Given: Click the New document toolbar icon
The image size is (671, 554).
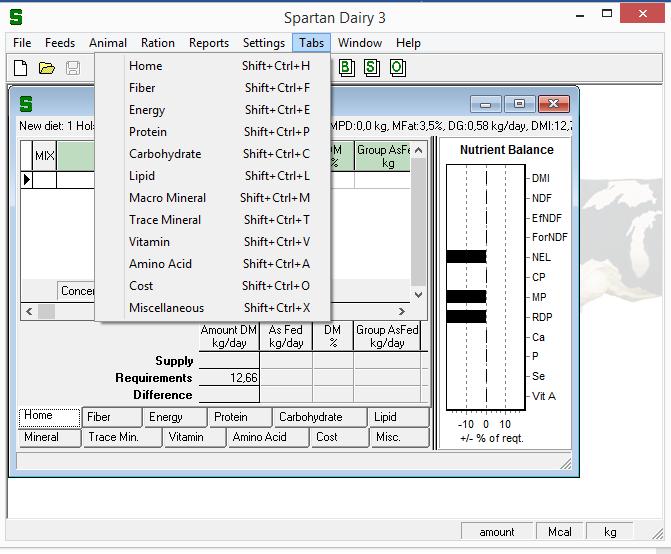Looking at the screenshot, I should 21,68.
